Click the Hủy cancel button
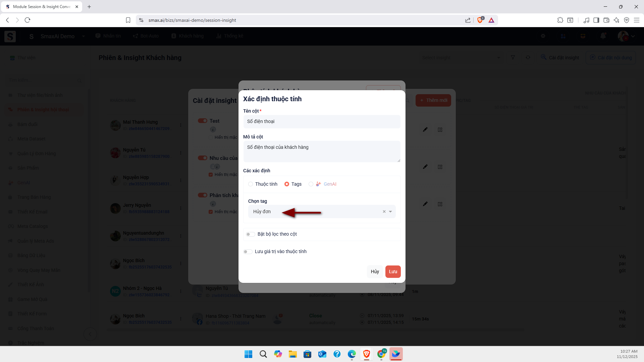This screenshot has width=644, height=362. click(375, 271)
